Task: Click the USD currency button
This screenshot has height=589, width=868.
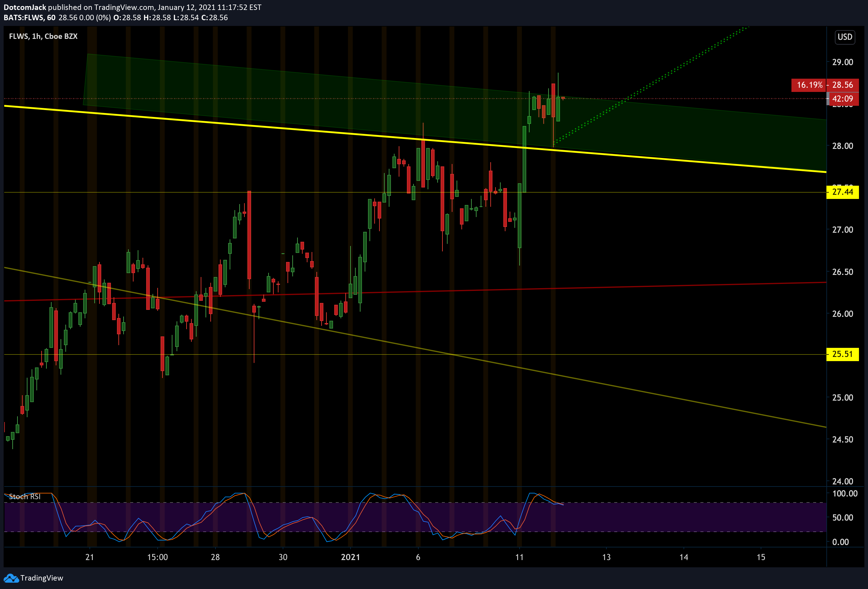Action: (845, 37)
